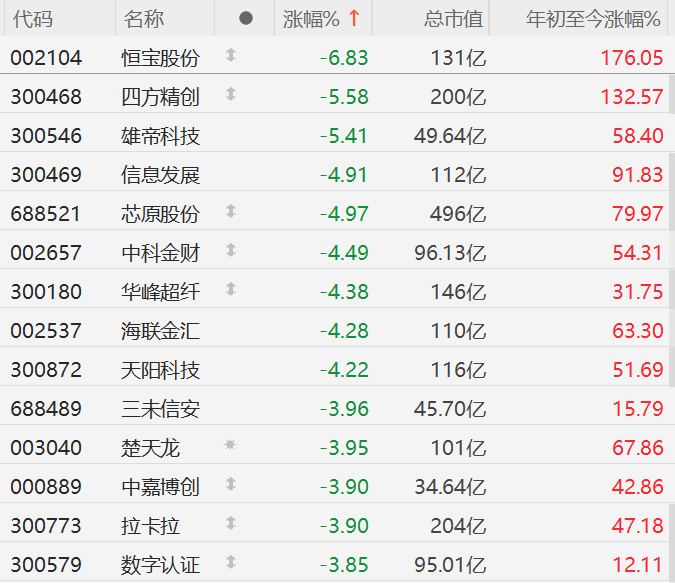Image resolution: width=675 pixels, height=583 pixels.
Task: Click year-to-date value 91.83
Action: click(638, 175)
